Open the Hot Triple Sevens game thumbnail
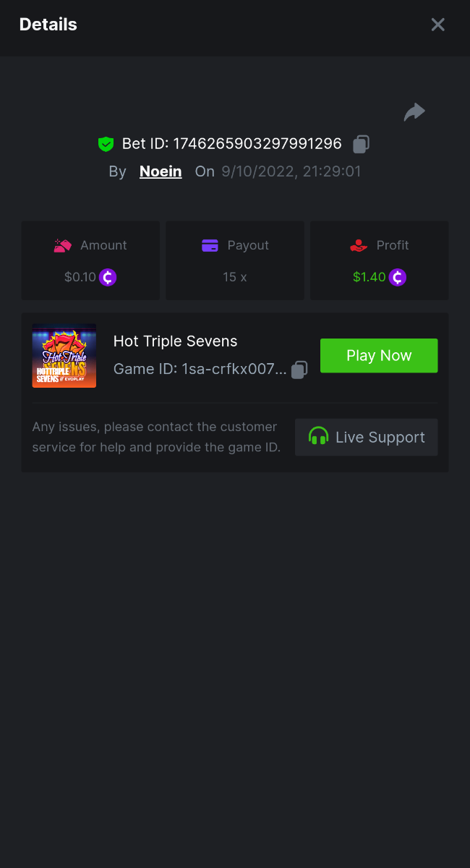The width and height of the screenshot is (470, 868). pyautogui.click(x=64, y=356)
